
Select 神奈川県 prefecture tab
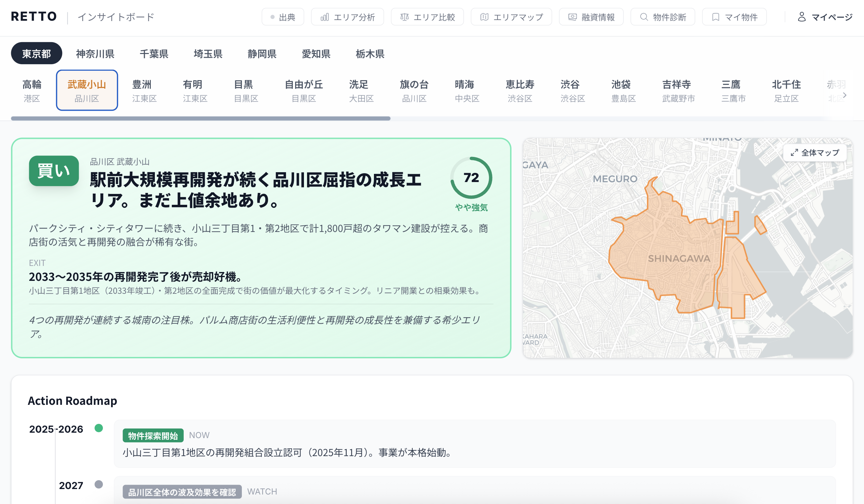tap(95, 53)
